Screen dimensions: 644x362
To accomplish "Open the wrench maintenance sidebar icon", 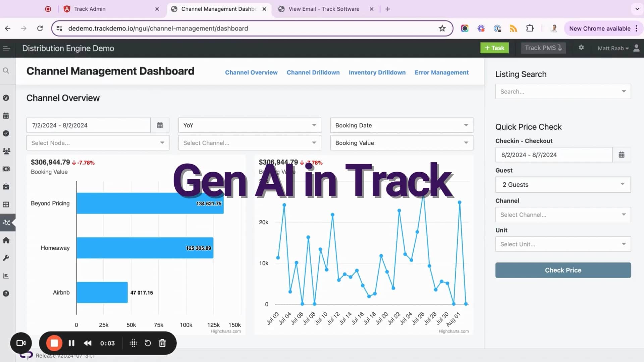I will tap(6, 258).
